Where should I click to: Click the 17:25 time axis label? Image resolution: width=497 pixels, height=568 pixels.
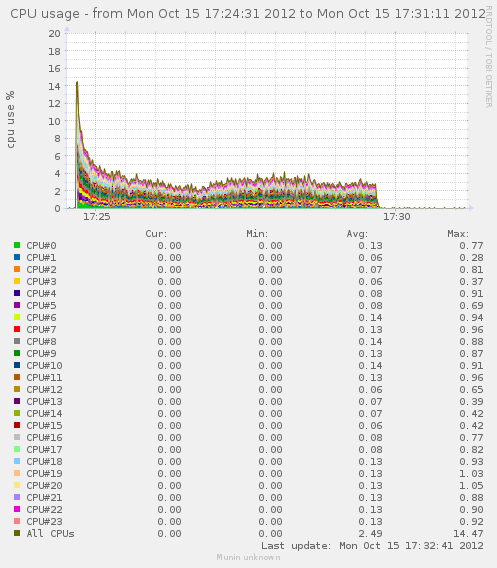97,217
